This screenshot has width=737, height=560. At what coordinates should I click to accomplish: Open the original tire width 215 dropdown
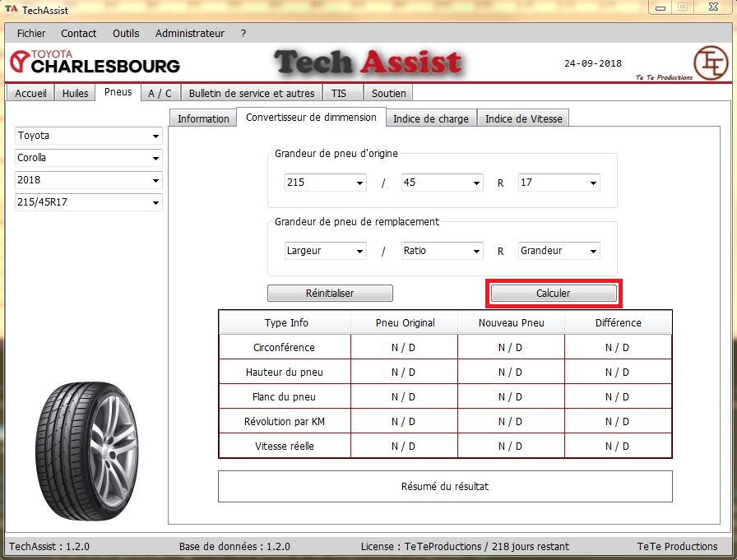click(325, 183)
